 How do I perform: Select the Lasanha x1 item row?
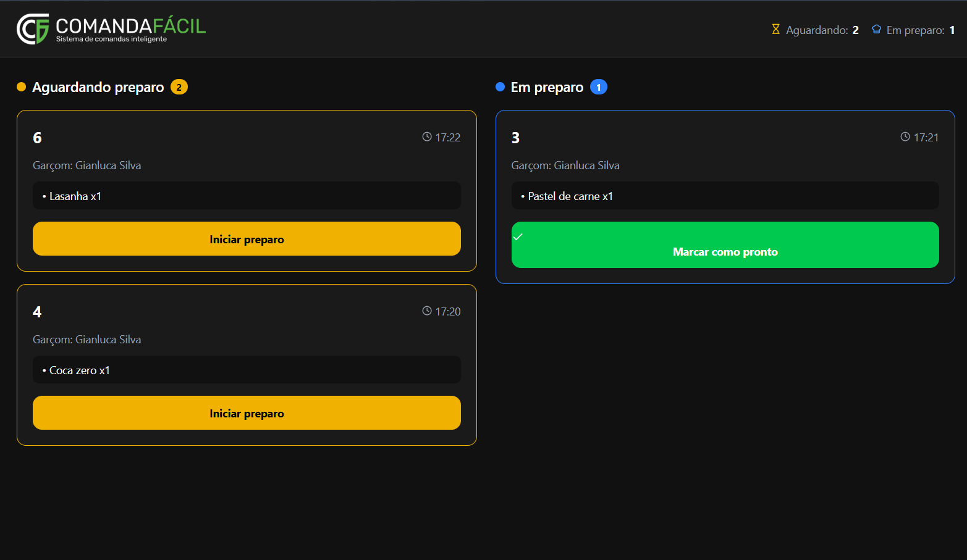pyautogui.click(x=247, y=196)
